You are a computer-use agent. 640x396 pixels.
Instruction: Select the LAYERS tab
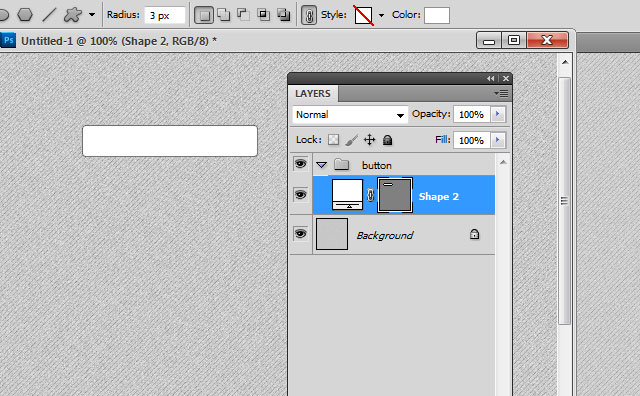pyautogui.click(x=313, y=93)
